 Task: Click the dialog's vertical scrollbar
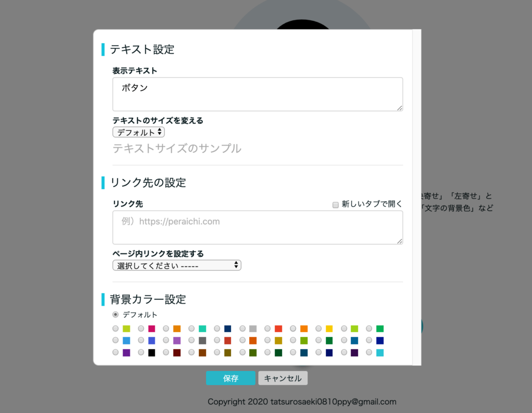(x=417, y=197)
